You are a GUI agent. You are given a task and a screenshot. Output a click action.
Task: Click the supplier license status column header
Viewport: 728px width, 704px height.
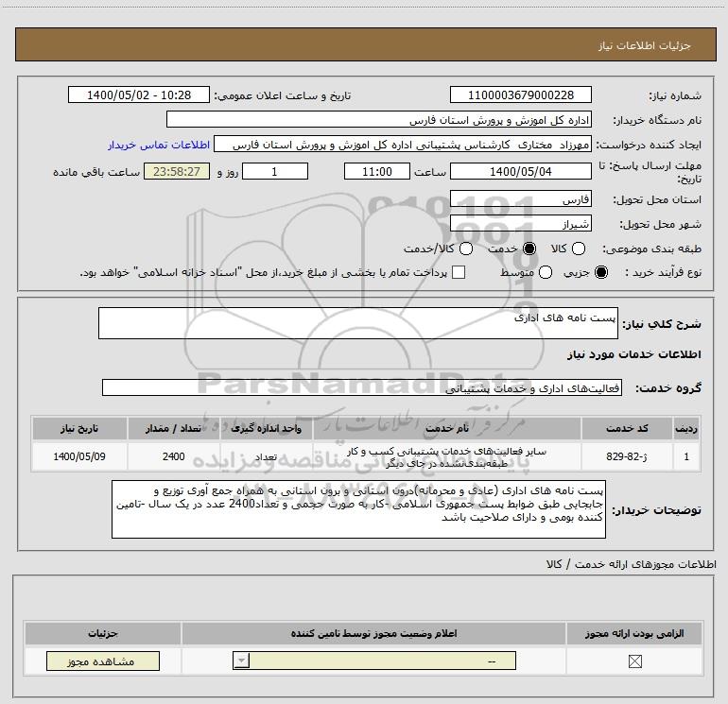[373, 633]
